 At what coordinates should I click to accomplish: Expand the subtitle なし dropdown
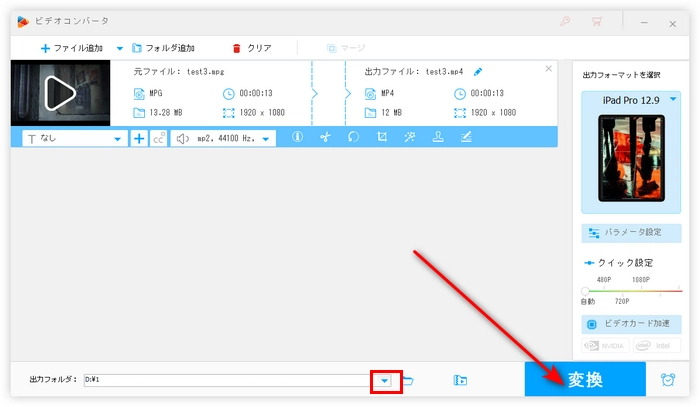click(x=118, y=139)
